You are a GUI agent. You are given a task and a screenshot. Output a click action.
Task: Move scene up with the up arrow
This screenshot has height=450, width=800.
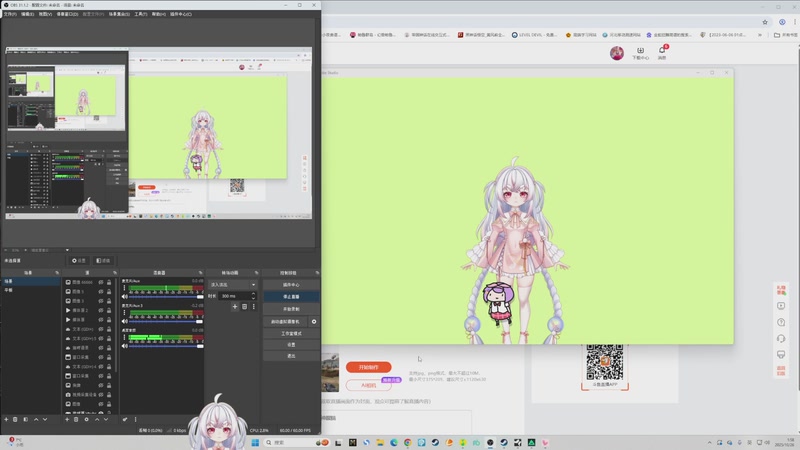pyautogui.click(x=36, y=419)
